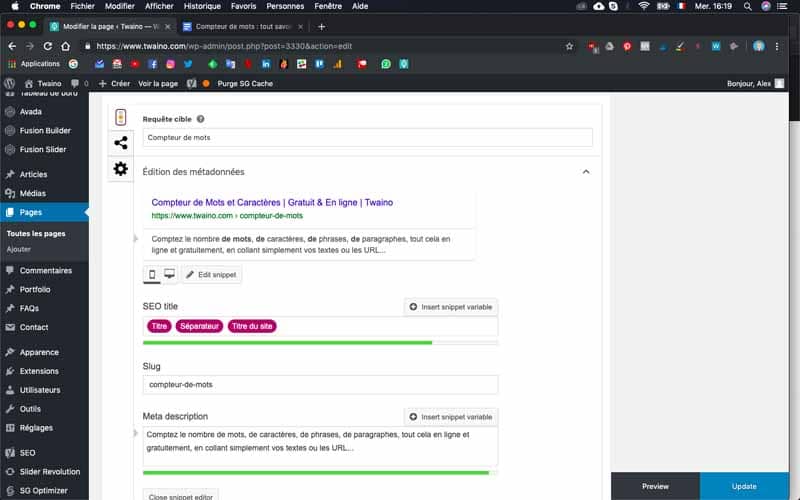Image resolution: width=800 pixels, height=500 pixels.
Task: Open Instagram bookmark icon
Action: pos(170,64)
